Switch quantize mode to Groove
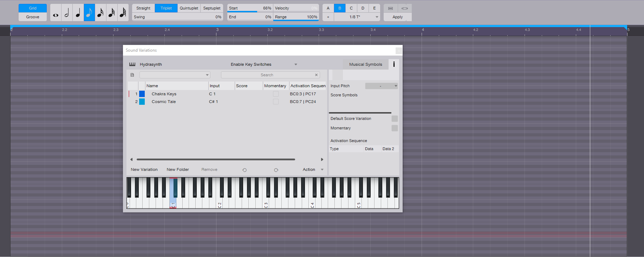 pos(33,17)
